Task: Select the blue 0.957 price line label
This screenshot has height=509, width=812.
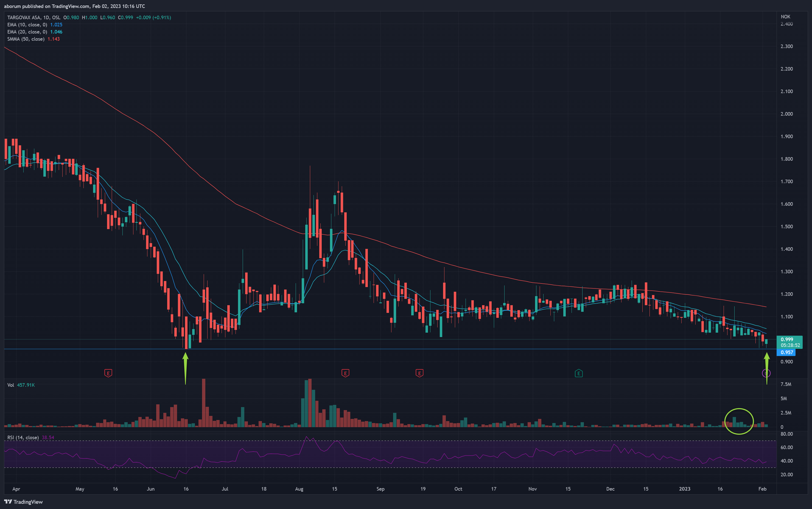Action: [x=786, y=352]
